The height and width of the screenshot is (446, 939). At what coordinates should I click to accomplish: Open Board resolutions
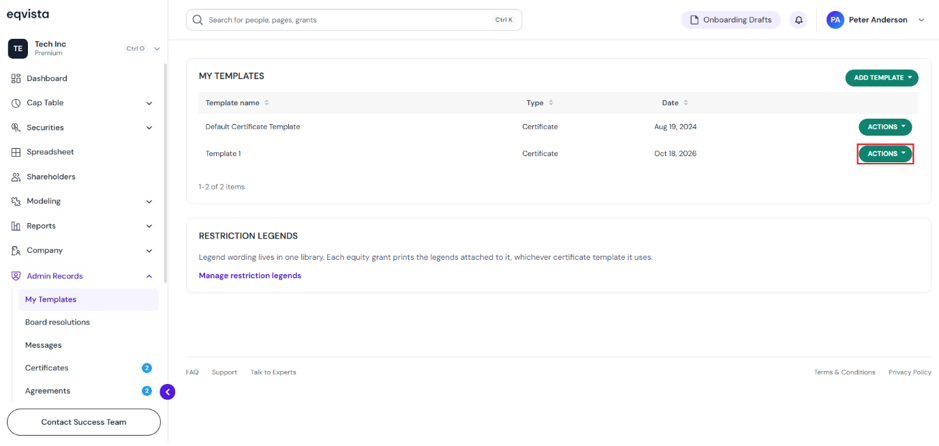tap(57, 322)
